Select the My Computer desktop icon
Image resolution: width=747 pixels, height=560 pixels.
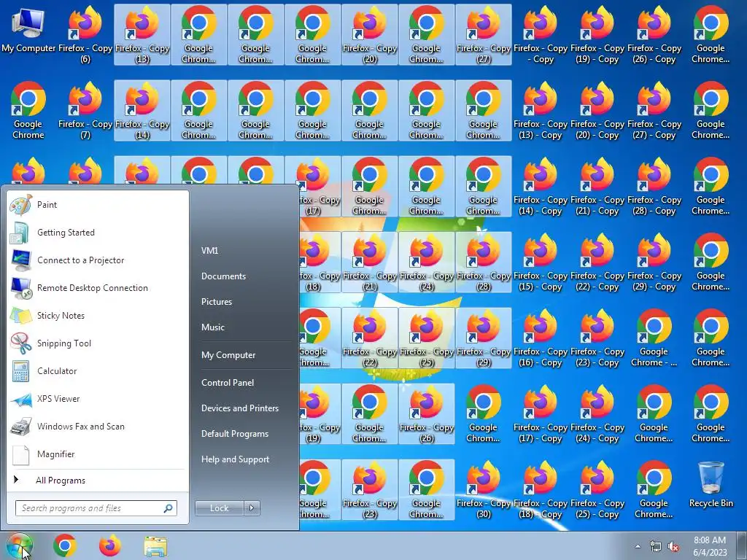(x=28, y=31)
